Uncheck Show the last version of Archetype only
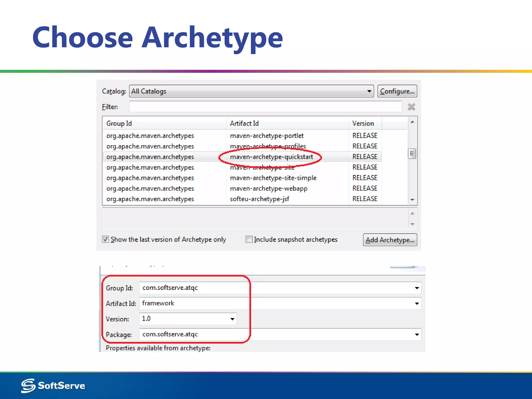 [105, 239]
